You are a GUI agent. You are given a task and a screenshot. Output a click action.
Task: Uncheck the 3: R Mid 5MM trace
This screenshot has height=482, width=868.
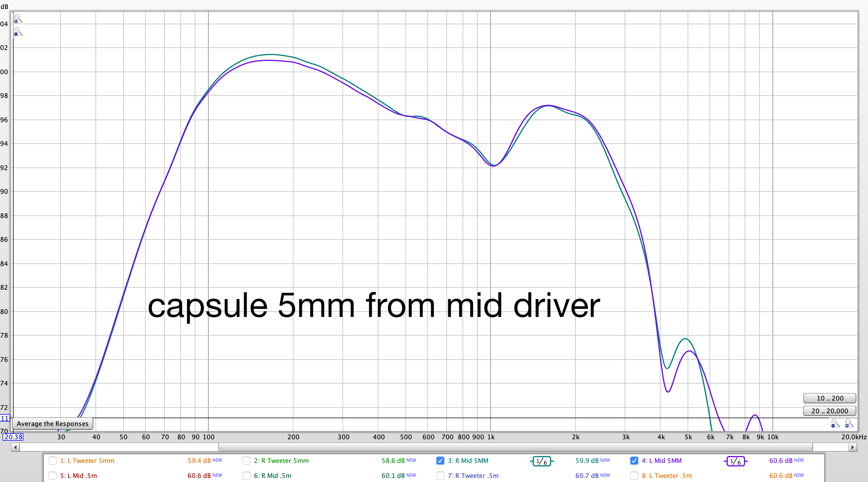click(440, 460)
